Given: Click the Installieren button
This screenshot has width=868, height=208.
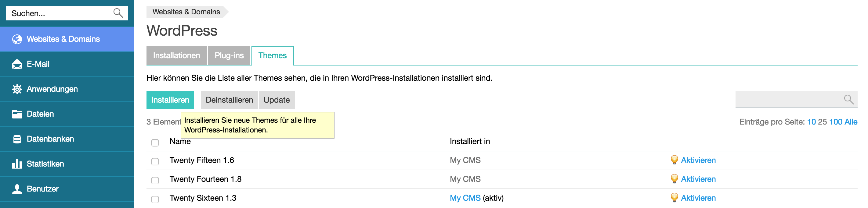Looking at the screenshot, I should pos(170,100).
